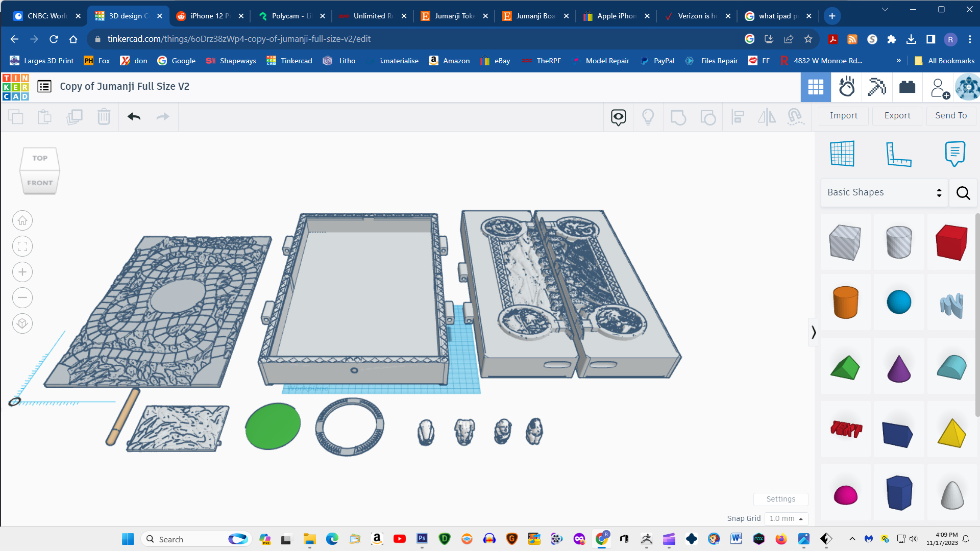Undo the last action
Screen dimensions: 980x551
(x=134, y=117)
